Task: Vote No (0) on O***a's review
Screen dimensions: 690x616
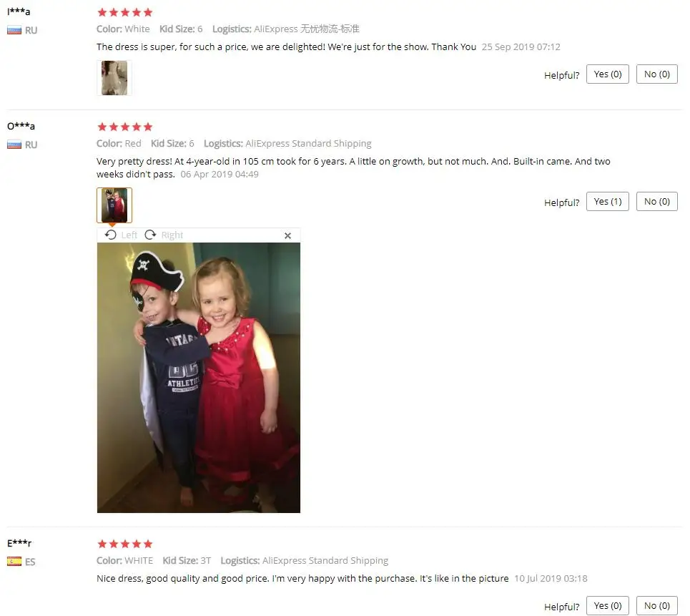Action: tap(656, 201)
